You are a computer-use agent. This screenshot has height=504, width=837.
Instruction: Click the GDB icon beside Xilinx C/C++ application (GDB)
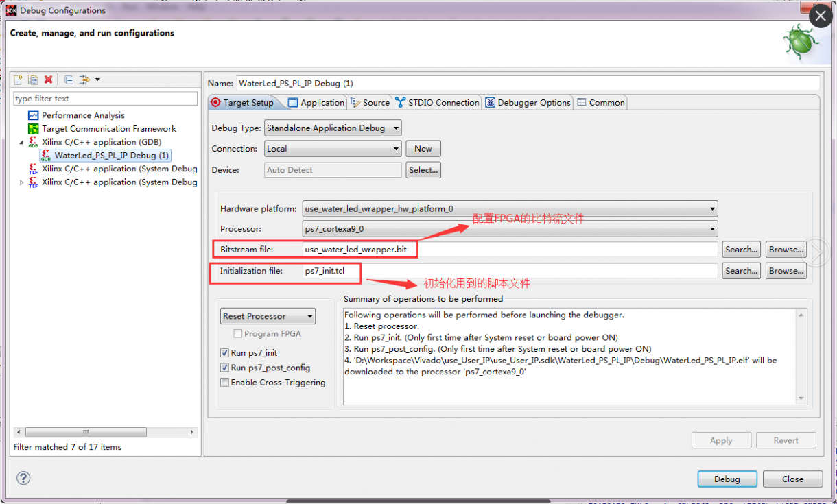tap(34, 142)
